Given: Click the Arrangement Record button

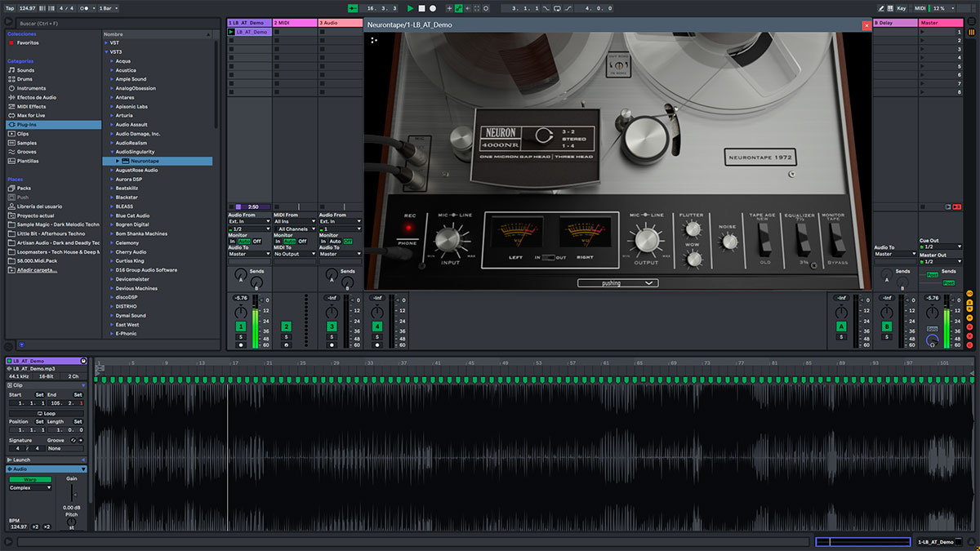Looking at the screenshot, I should click(432, 8).
